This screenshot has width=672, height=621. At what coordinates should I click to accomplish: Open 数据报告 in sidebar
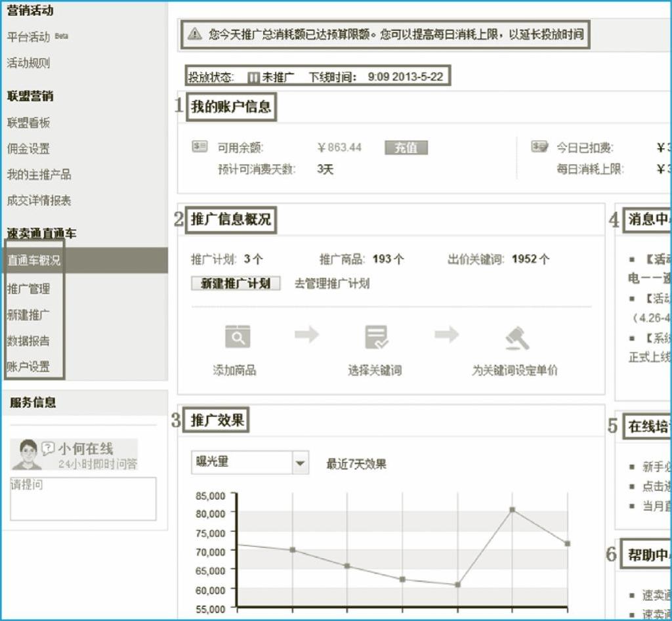[28, 341]
